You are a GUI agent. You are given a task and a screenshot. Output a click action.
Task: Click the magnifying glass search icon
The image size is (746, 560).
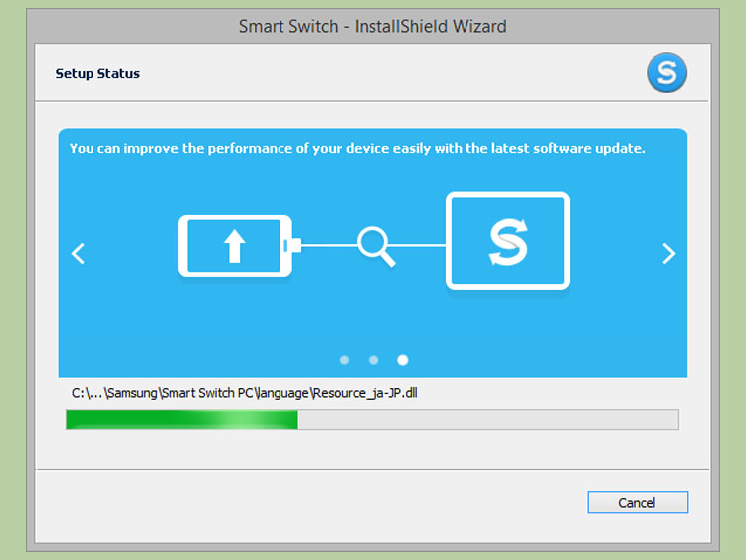coord(376,247)
